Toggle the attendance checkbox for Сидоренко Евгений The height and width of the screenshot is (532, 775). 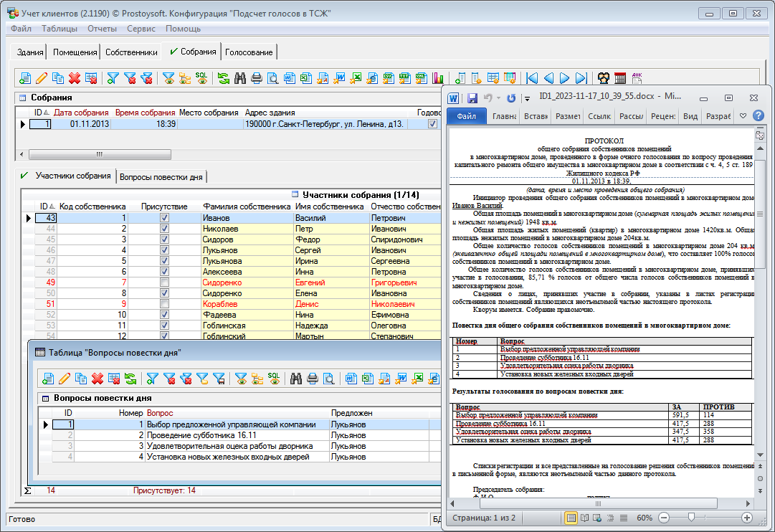point(164,282)
